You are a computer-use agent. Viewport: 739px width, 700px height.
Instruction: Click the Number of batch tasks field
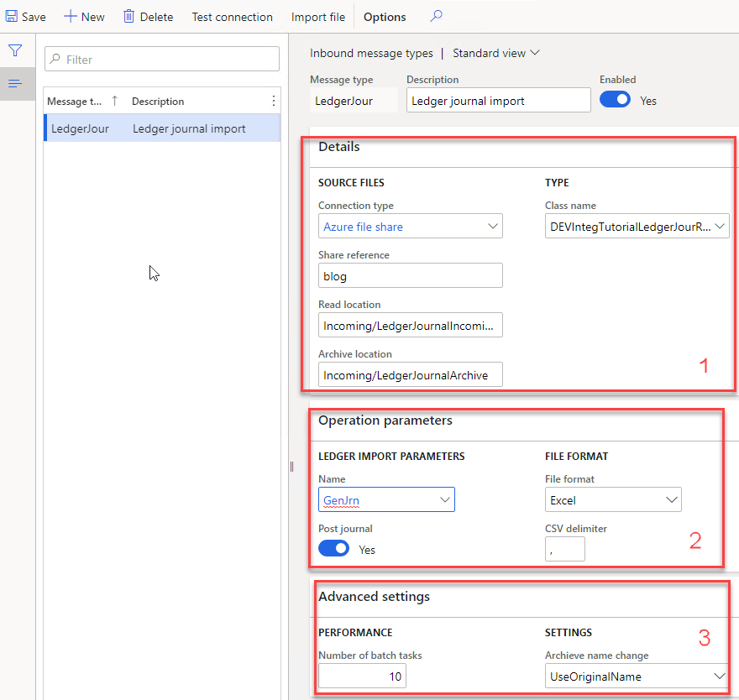pos(362,676)
